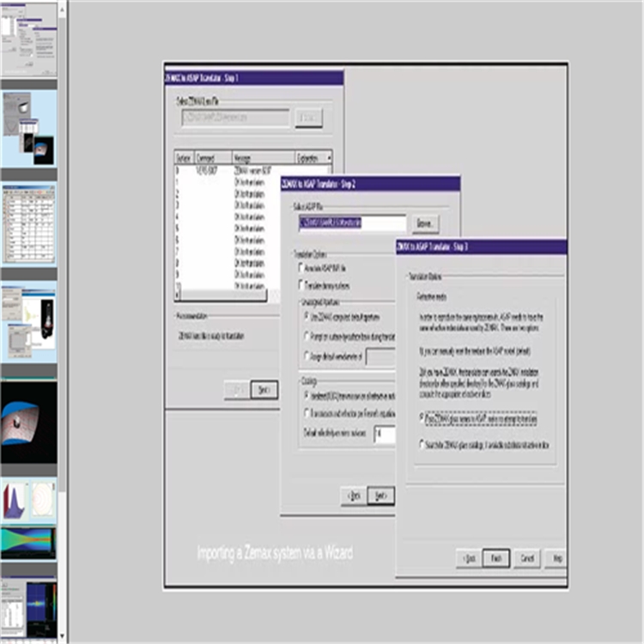Open the spreadsheet table slide thumbnail

pos(28,224)
